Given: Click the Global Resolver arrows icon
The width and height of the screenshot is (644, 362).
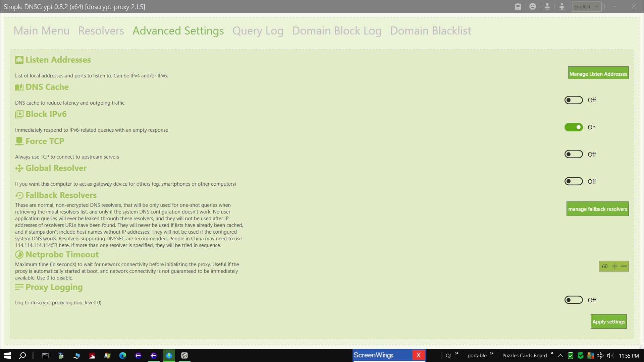Looking at the screenshot, I should pyautogui.click(x=19, y=168).
